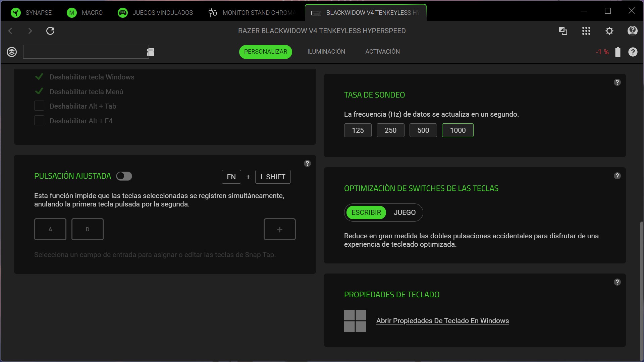Viewport: 644px width, 362px height.
Task: Enable Deshabilitar Alt + F4 checkbox
Action: pos(39,121)
